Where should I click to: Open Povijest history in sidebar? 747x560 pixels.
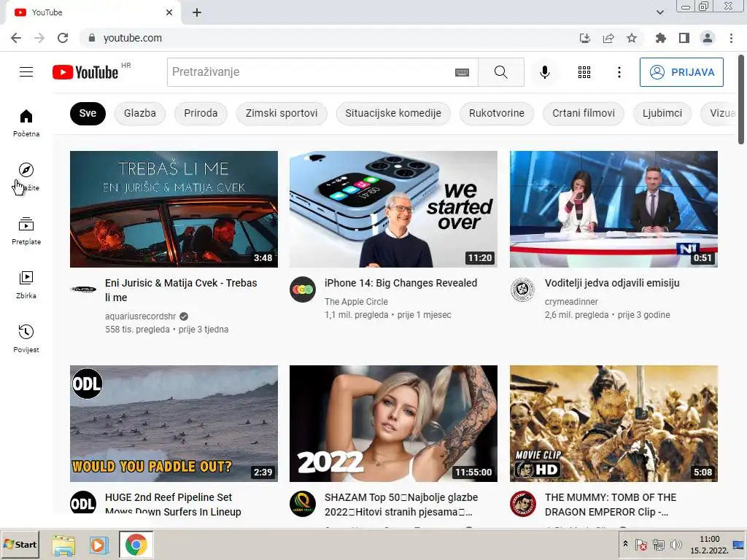(26, 338)
